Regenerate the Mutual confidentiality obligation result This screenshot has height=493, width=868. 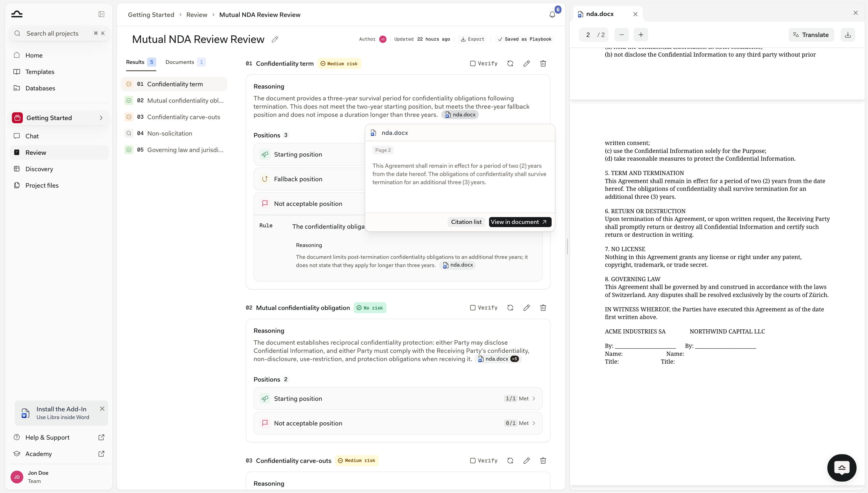(510, 308)
